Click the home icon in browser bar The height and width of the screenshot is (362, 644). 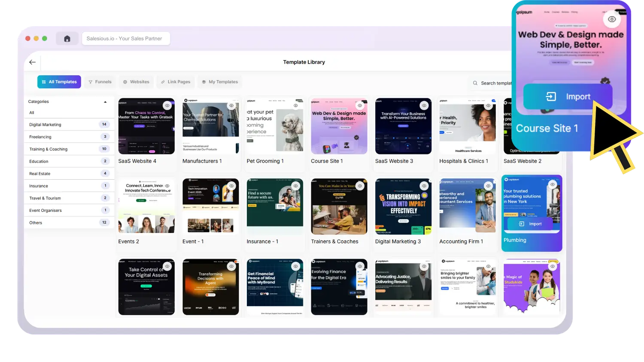[67, 39]
